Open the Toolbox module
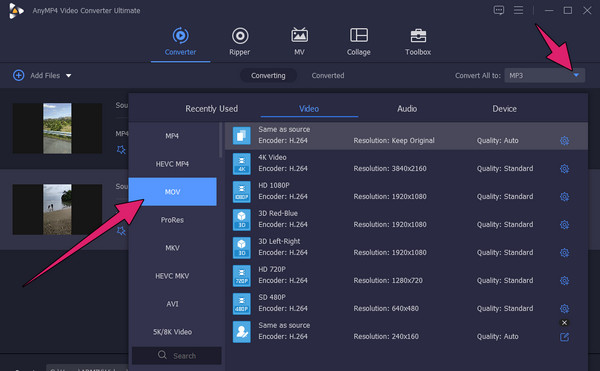 tap(418, 42)
